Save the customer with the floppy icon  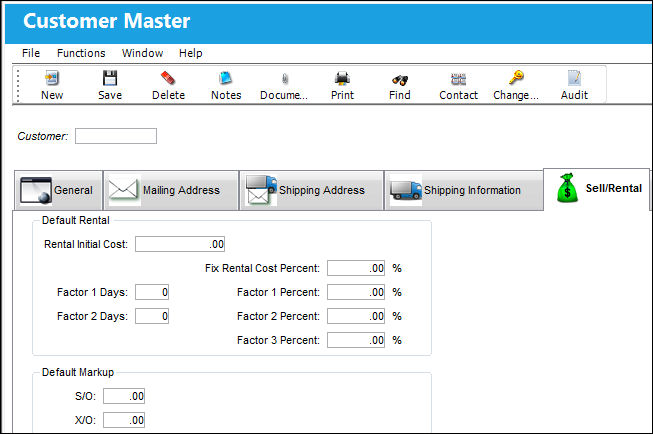tap(110, 78)
